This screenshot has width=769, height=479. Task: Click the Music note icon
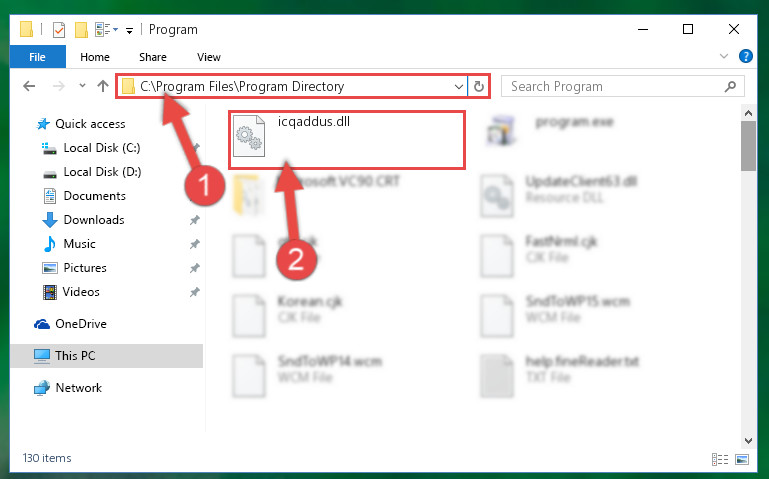pos(50,244)
